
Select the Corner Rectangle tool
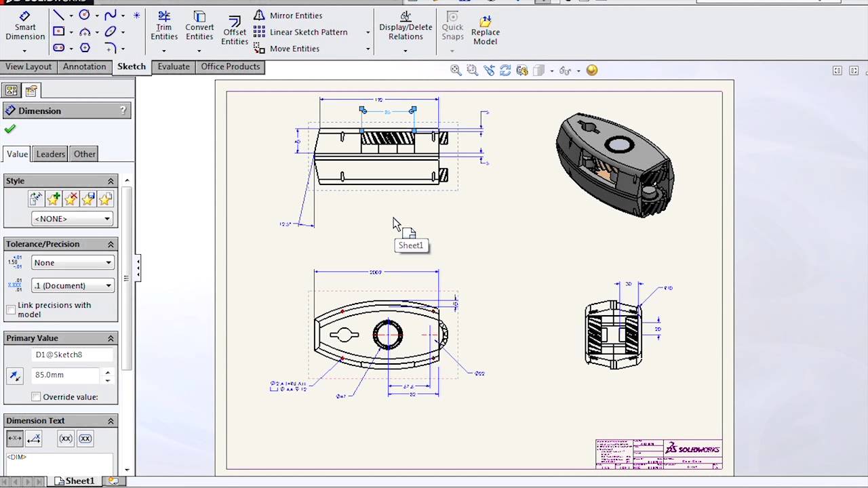pos(58,31)
